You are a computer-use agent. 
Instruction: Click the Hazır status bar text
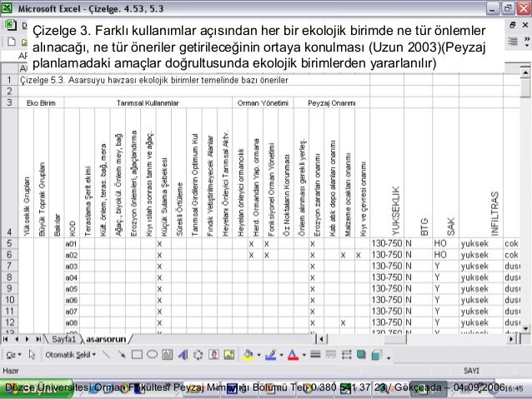11,371
